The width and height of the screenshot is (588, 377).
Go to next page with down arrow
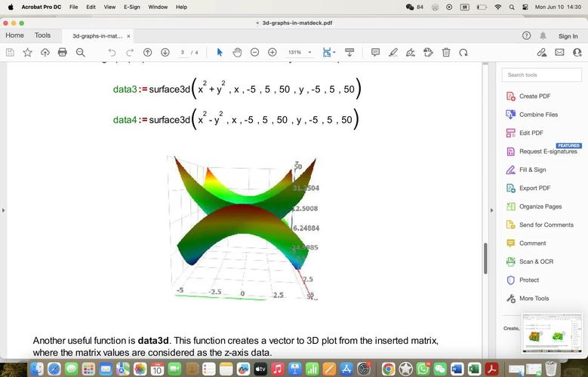point(165,52)
